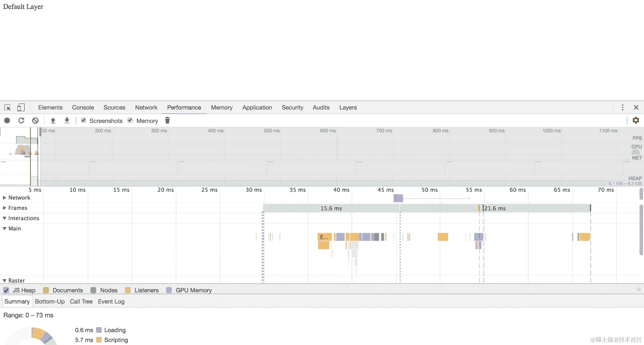Click the Collect garbage trash icon
Image resolution: width=644 pixels, height=345 pixels.
point(167,120)
